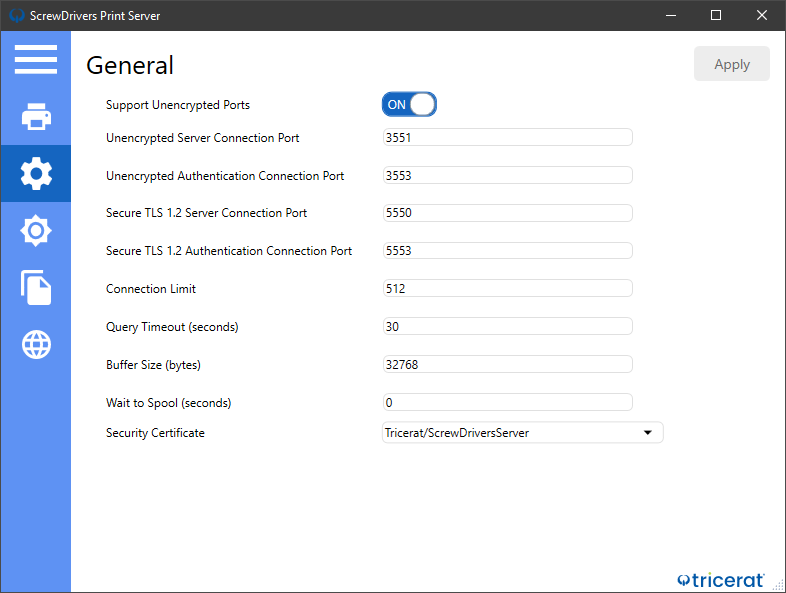Image resolution: width=786 pixels, height=593 pixels.
Task: Toggle Support Unencrypted Ports switch off
Action: (409, 104)
